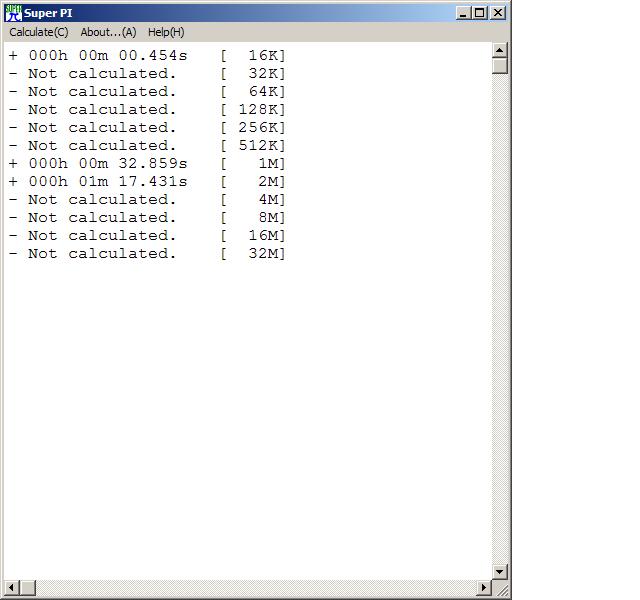Close the Super PI window
The width and height of the screenshot is (640, 600).
498,13
